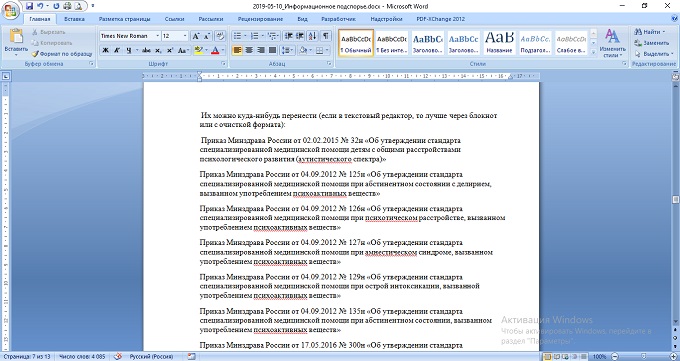
Task: Apply the red font color
Action: (215, 50)
